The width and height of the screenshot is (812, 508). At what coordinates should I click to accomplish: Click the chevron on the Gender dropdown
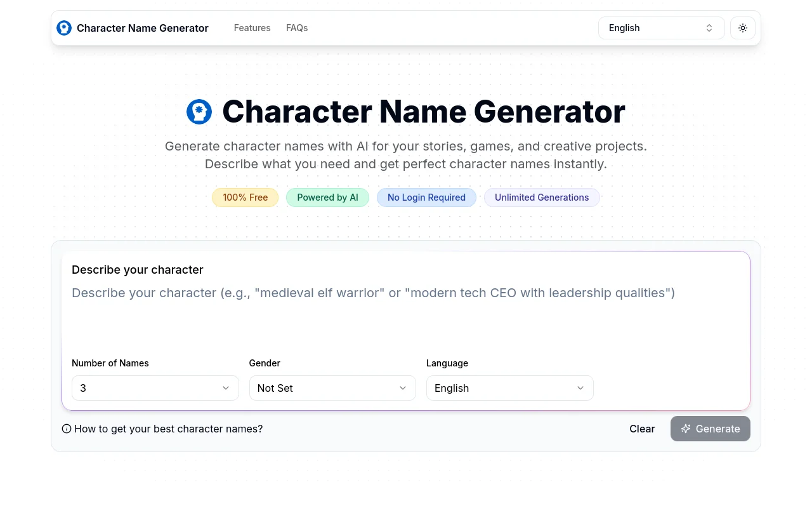click(x=403, y=388)
